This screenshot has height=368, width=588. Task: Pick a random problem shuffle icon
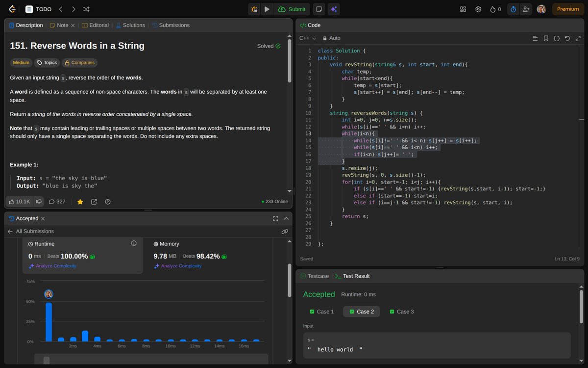pos(86,9)
